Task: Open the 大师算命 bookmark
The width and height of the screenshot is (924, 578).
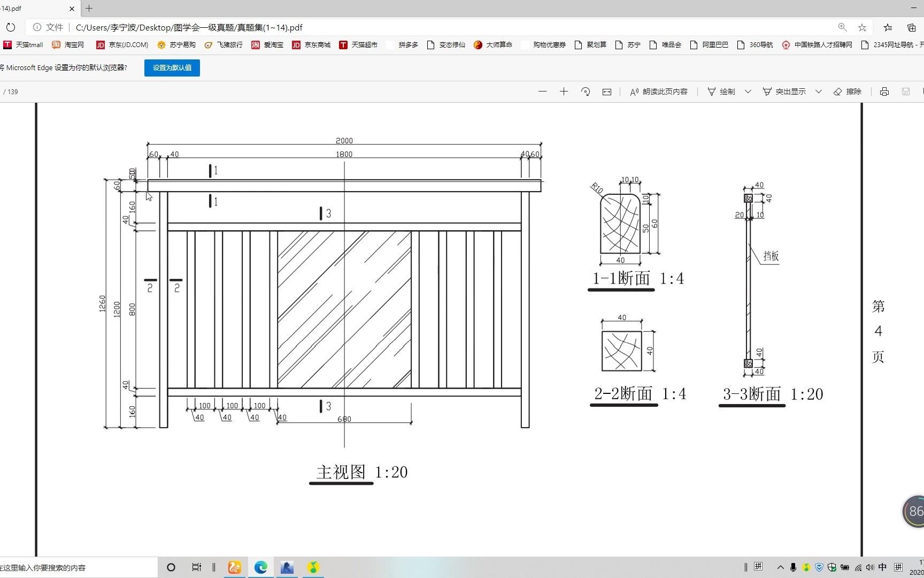Action: (x=493, y=45)
